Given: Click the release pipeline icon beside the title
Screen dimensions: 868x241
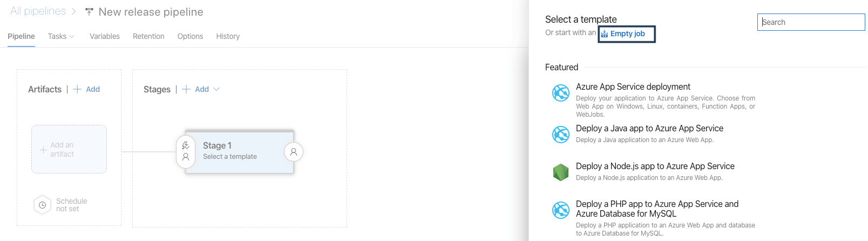Looking at the screenshot, I should [89, 12].
